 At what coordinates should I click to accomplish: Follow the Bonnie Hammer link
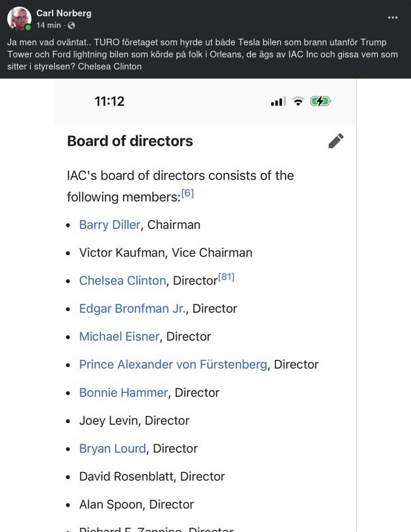pyautogui.click(x=123, y=392)
